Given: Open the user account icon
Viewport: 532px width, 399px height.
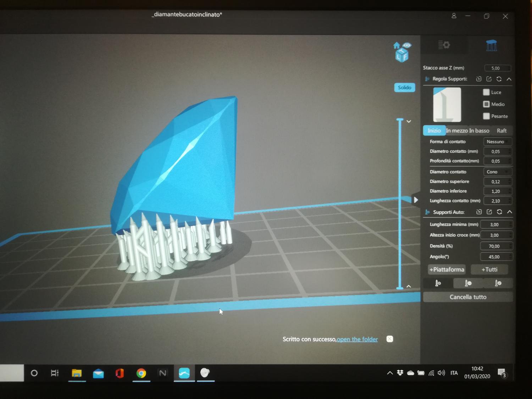Looking at the screenshot, I should click(x=454, y=16).
